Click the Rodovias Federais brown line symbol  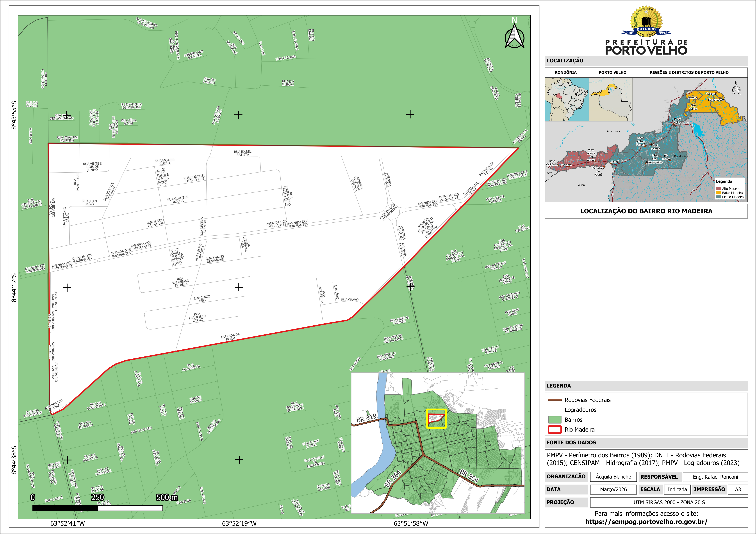(555, 400)
